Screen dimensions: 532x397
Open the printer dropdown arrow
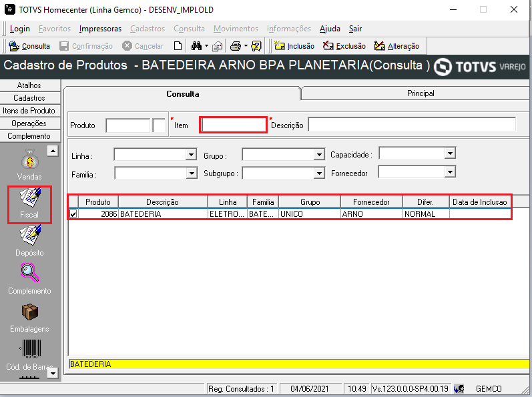246,46
